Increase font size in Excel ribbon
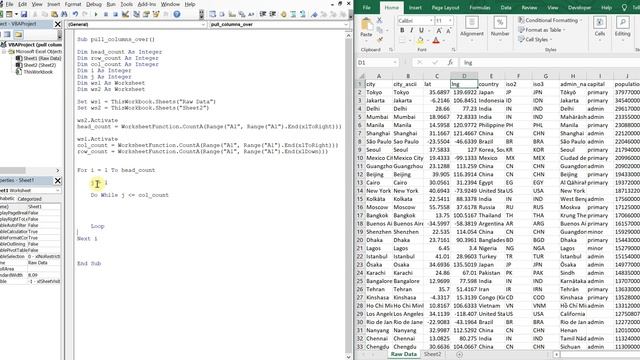The width and height of the screenshot is (640, 360). pos(439,30)
